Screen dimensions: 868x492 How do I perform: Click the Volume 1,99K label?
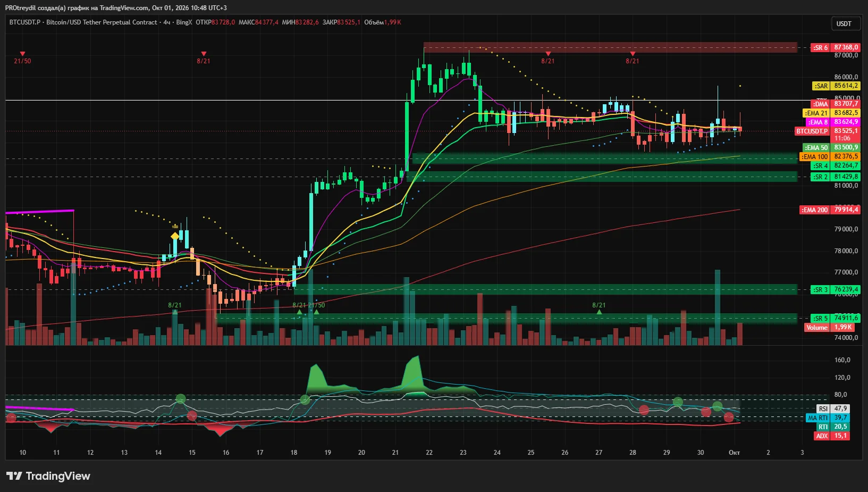(x=830, y=327)
